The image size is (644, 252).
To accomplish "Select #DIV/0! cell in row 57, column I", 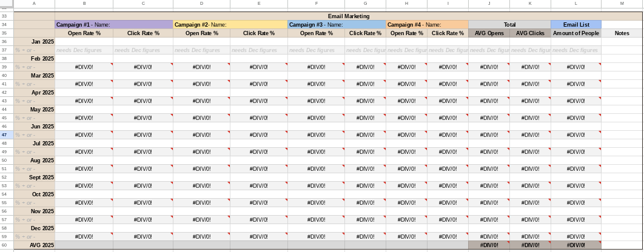I will [x=448, y=219].
